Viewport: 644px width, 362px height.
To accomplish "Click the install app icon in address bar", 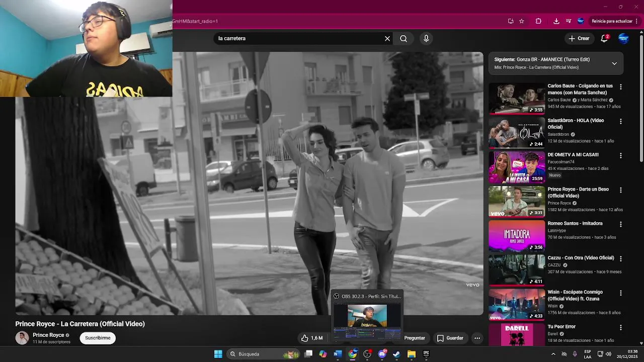I will tap(511, 21).
